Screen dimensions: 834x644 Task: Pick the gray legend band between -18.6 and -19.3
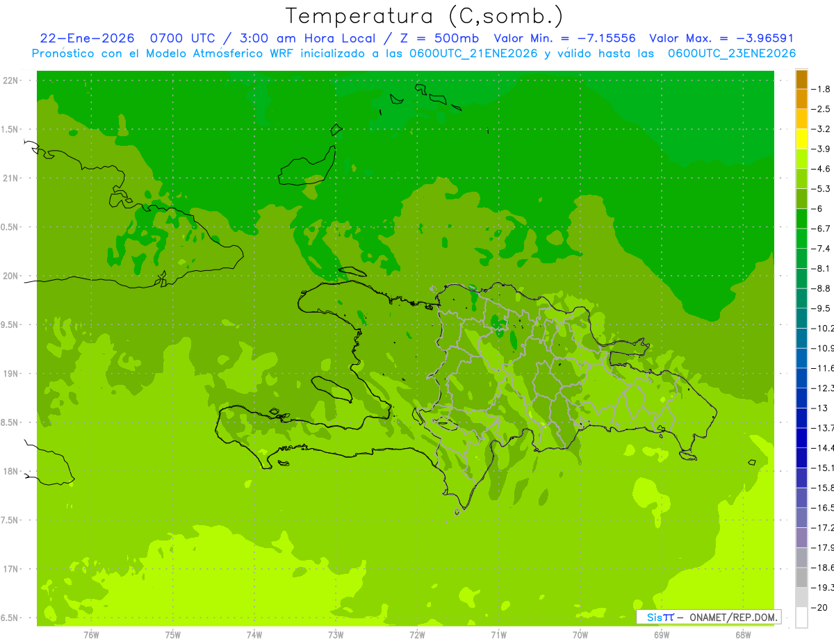point(801,577)
